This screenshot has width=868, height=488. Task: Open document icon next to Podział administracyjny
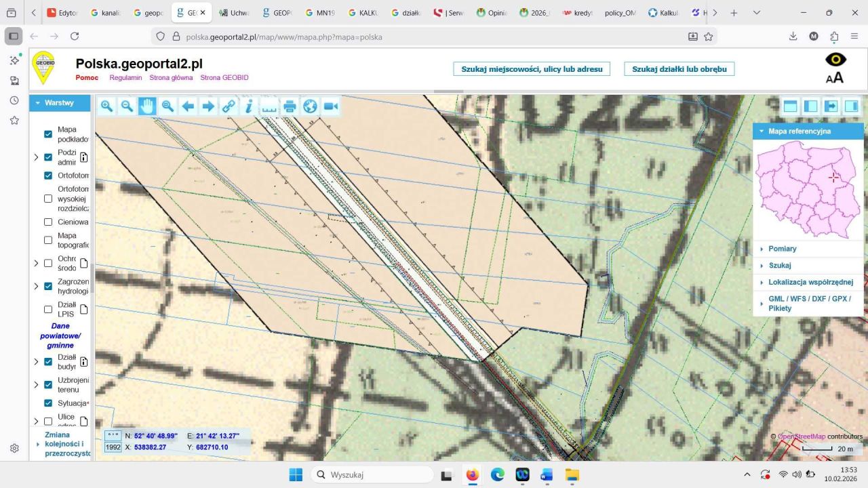click(x=84, y=157)
